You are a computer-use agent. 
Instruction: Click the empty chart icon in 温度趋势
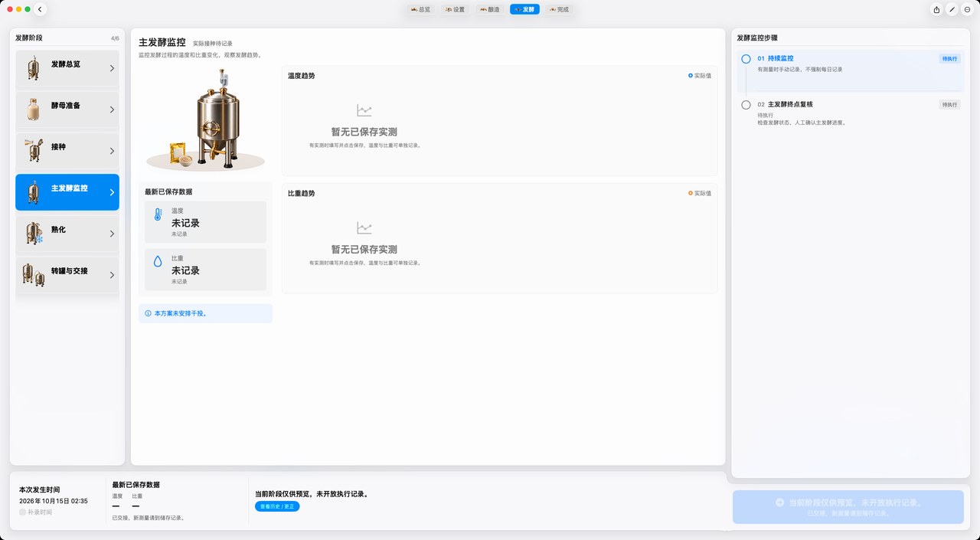(x=364, y=111)
